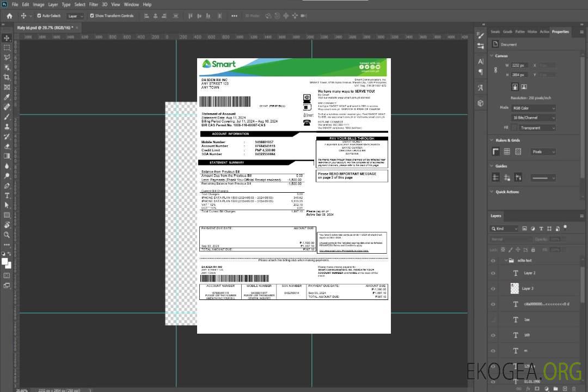Image resolution: width=588 pixels, height=392 pixels.
Task: Click the canvas width W field
Action: [520, 65]
